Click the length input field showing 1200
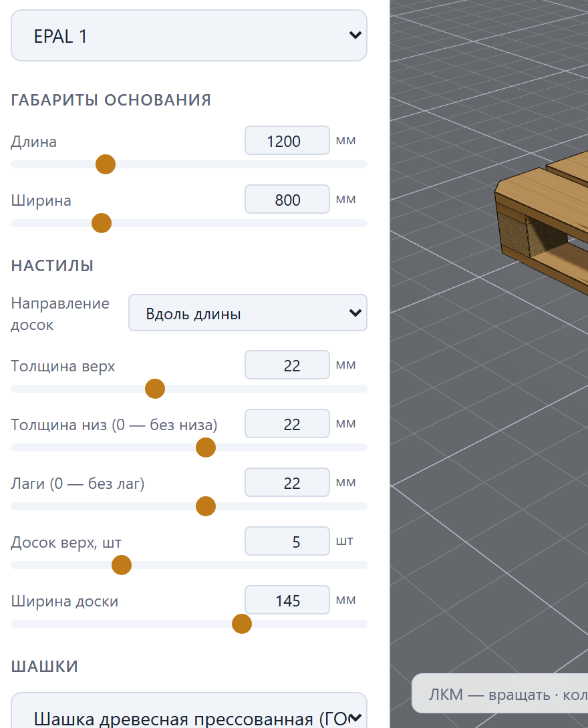Screen dimensions: 588x728 point(287,141)
